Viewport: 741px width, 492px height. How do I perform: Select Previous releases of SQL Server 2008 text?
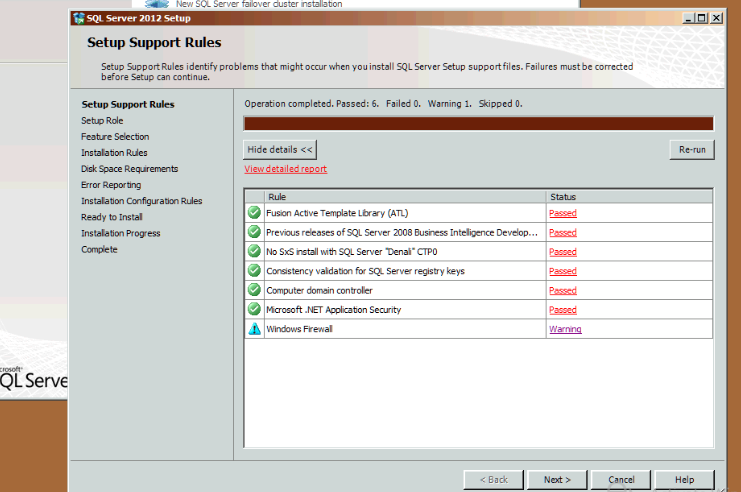point(402,233)
